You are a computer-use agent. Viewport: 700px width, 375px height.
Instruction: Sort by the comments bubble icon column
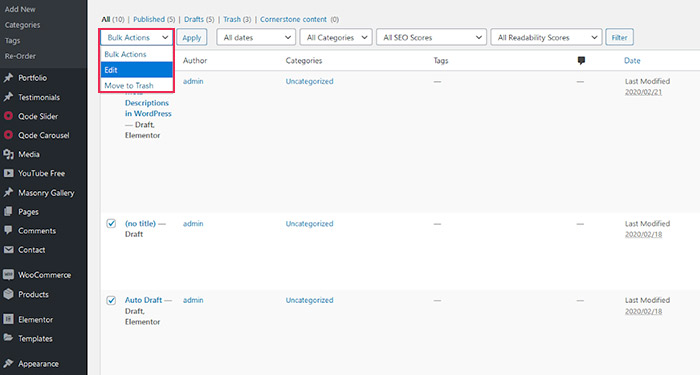(x=581, y=61)
